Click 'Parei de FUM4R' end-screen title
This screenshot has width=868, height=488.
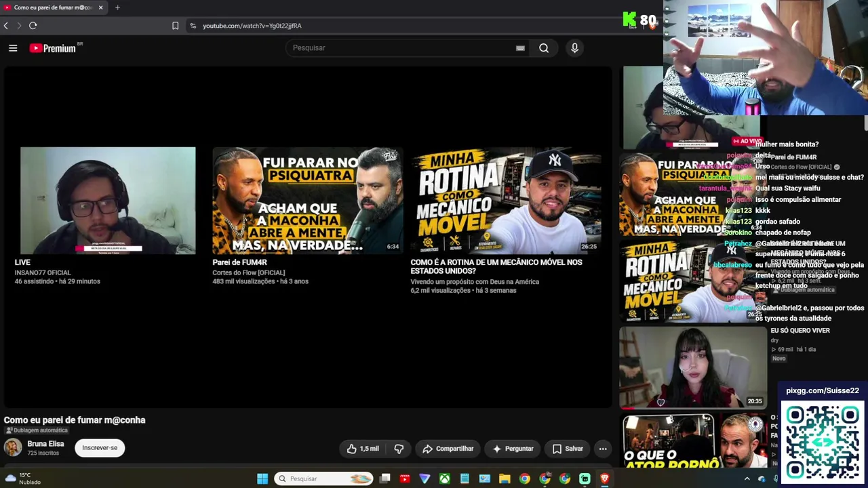239,262
